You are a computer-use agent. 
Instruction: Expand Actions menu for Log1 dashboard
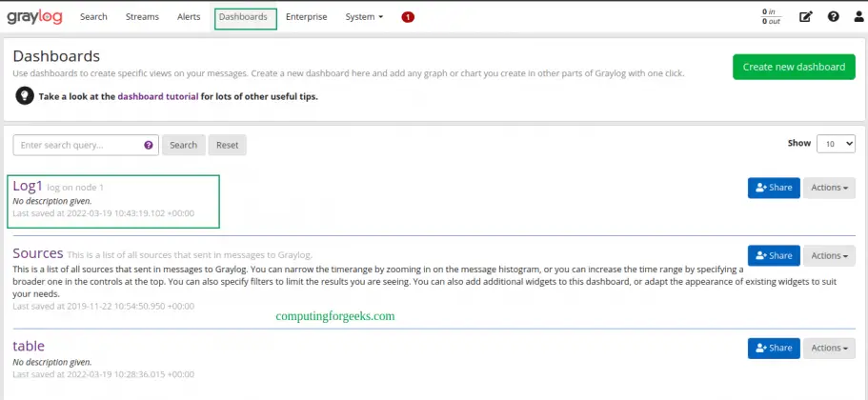click(828, 188)
